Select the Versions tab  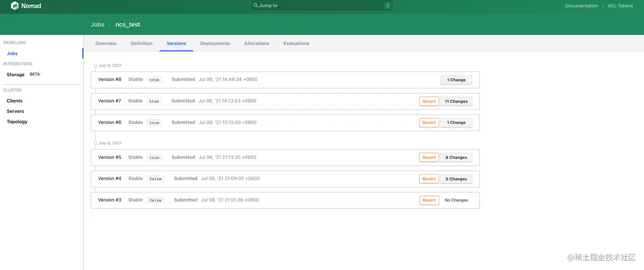click(176, 43)
